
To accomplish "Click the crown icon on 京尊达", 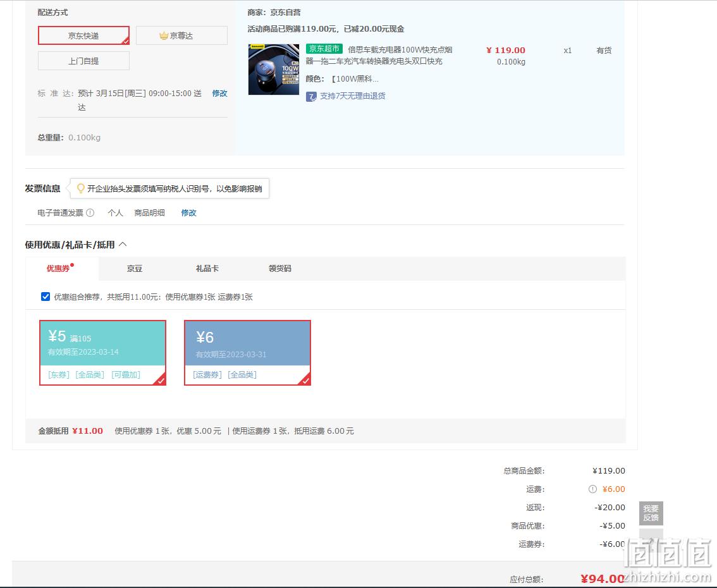I will click(x=164, y=35).
